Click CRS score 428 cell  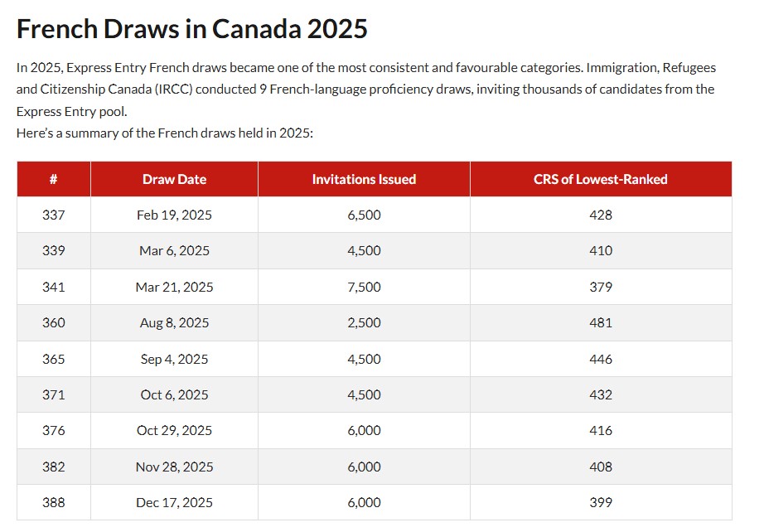click(x=601, y=215)
